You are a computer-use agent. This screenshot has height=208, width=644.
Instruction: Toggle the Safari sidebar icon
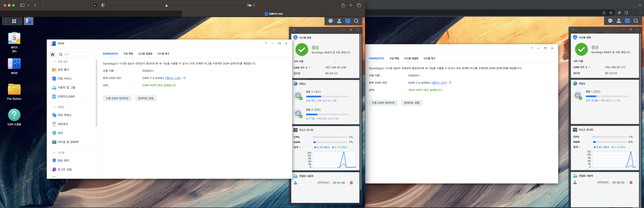22,5
